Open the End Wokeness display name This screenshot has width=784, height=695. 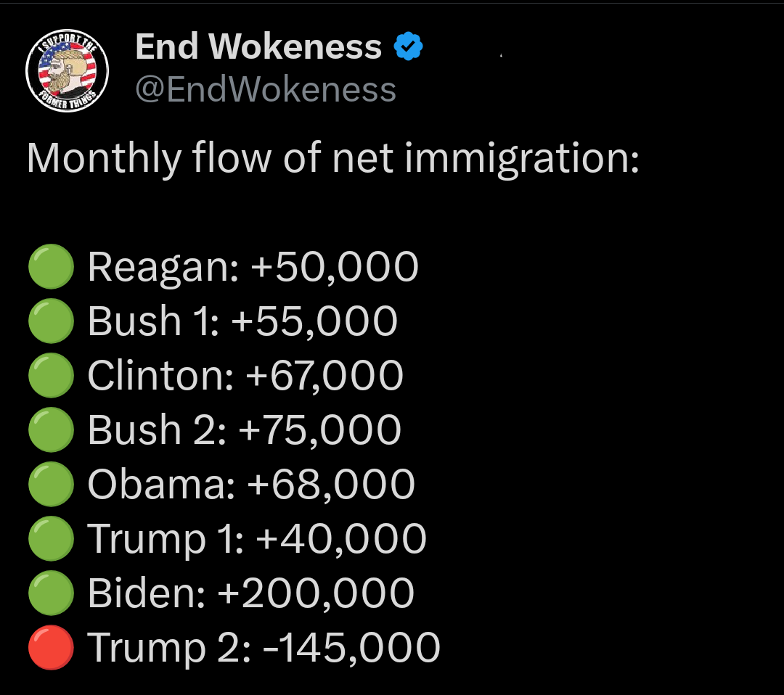[x=258, y=48]
